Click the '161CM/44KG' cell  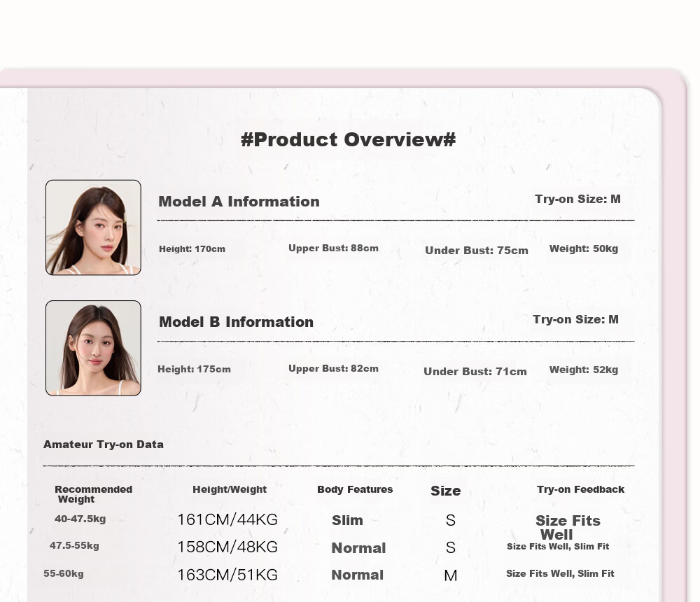click(227, 519)
